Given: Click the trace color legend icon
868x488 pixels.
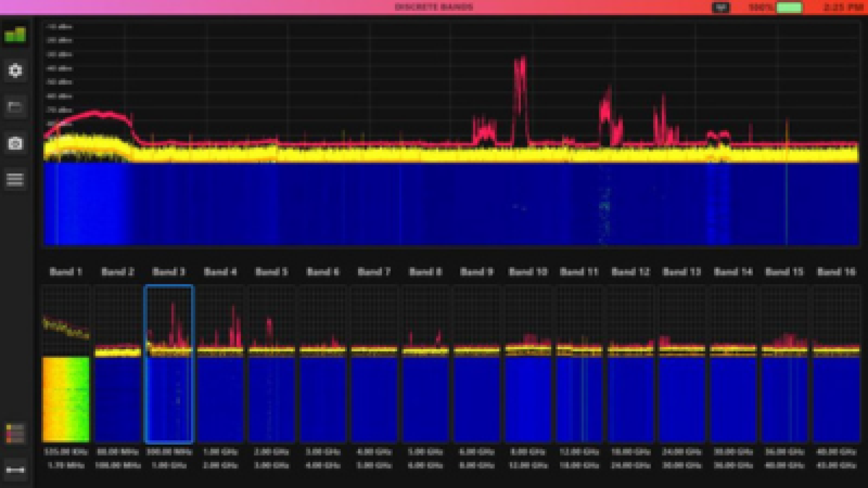Looking at the screenshot, I should tap(15, 433).
